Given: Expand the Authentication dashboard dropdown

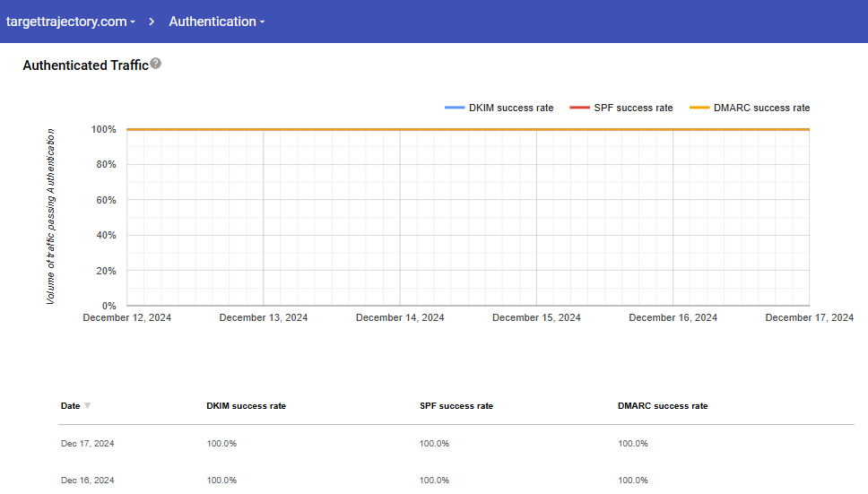Looking at the screenshot, I should click(x=216, y=22).
